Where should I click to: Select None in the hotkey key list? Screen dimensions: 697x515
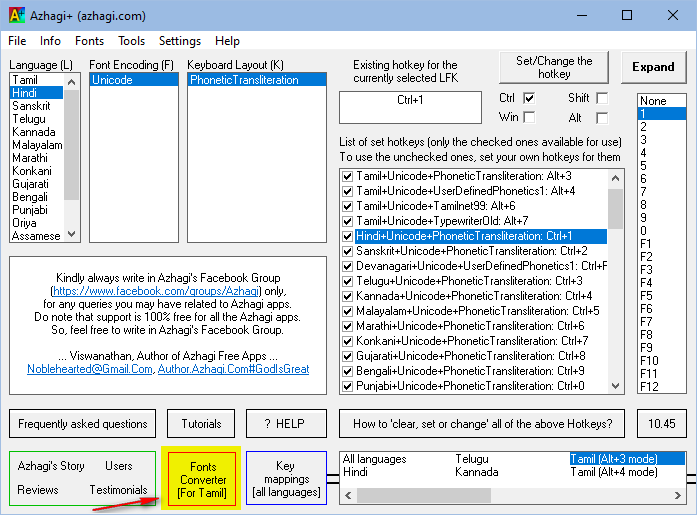pos(662,101)
